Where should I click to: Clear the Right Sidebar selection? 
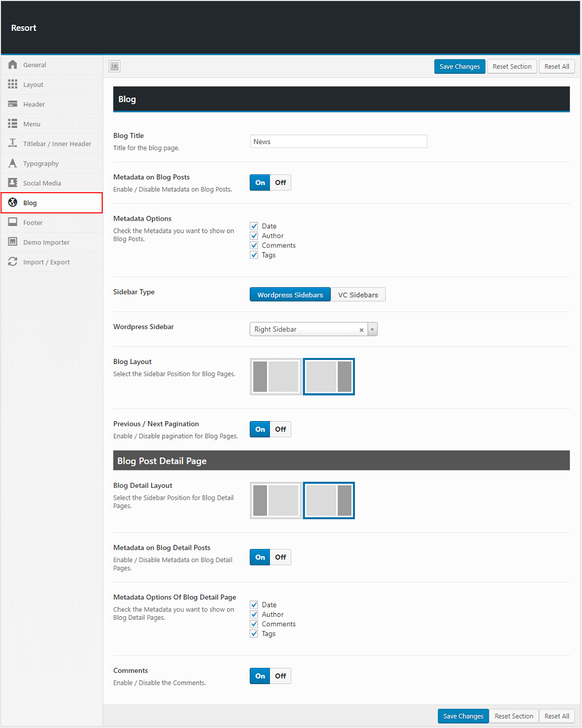(361, 330)
